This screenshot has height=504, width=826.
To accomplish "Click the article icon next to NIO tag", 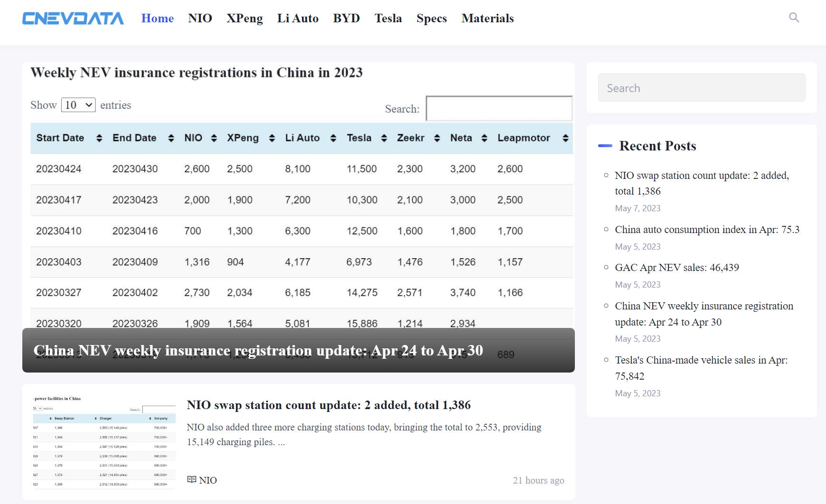I will 192,480.
